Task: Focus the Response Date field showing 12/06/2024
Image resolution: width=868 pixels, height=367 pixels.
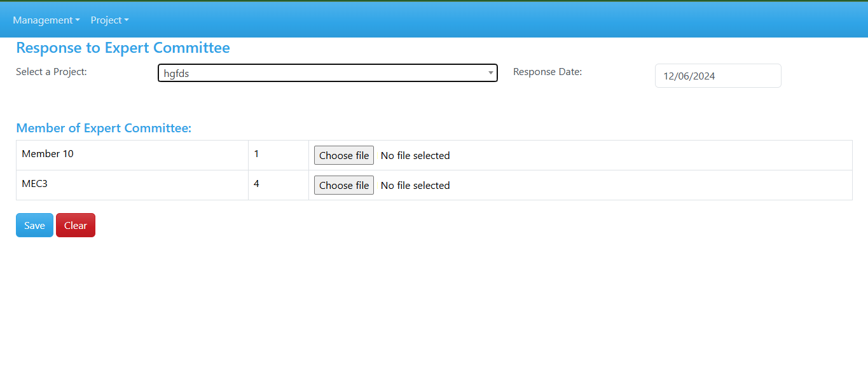Action: click(718, 76)
